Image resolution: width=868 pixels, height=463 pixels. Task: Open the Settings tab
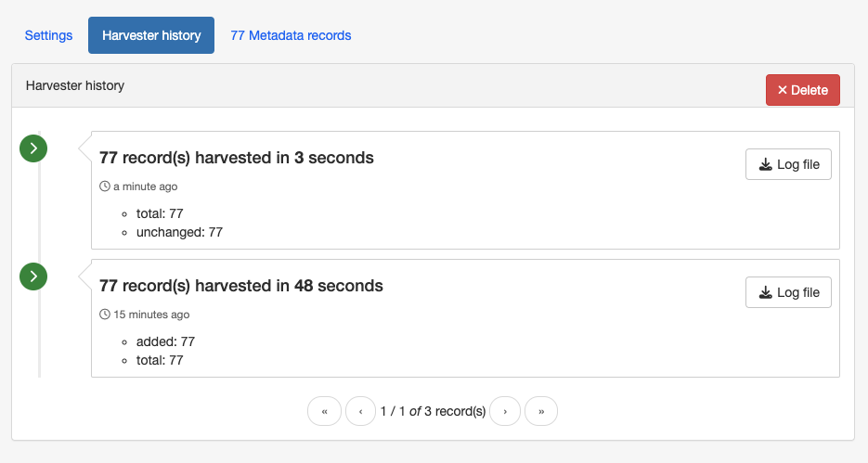click(x=48, y=35)
